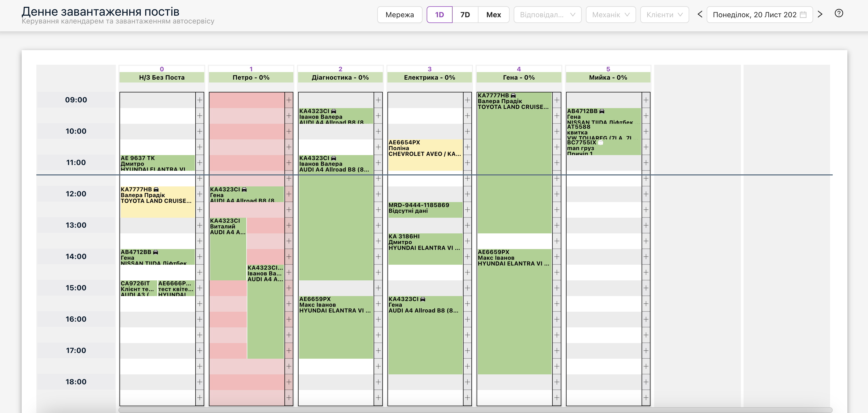Expand the Відповідальний dropdown filter

click(547, 15)
